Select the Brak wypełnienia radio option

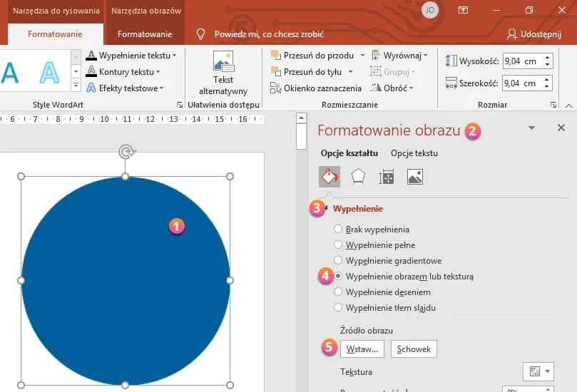338,229
